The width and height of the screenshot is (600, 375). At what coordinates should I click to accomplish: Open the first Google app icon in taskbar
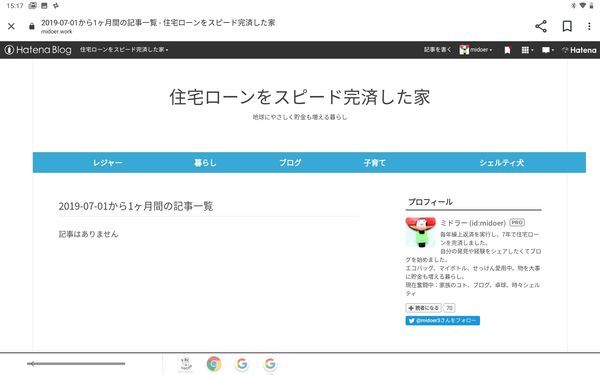(242, 364)
